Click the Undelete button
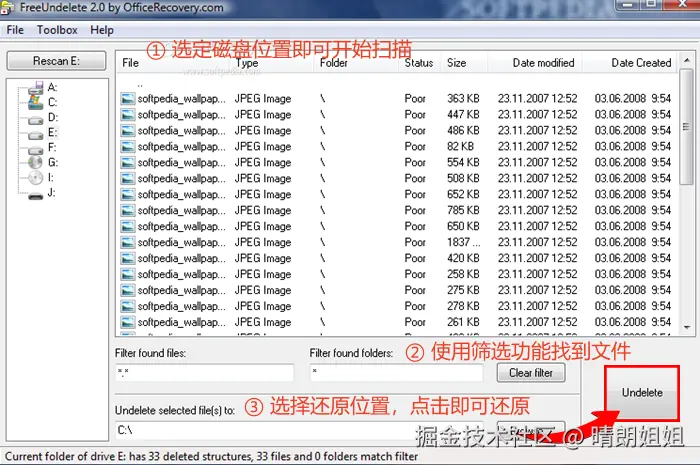Screen dimensions: 700x465 point(642,393)
